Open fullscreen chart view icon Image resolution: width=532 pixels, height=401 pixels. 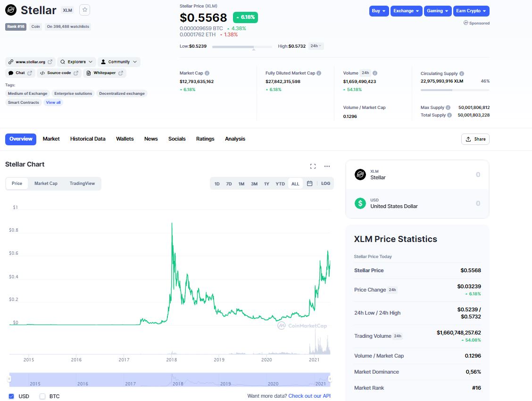(x=313, y=166)
